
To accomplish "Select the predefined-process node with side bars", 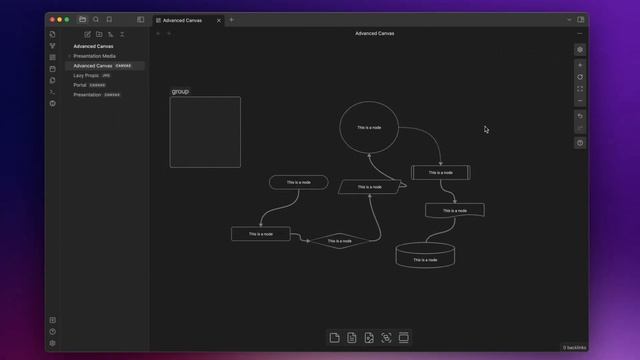I will [440, 173].
